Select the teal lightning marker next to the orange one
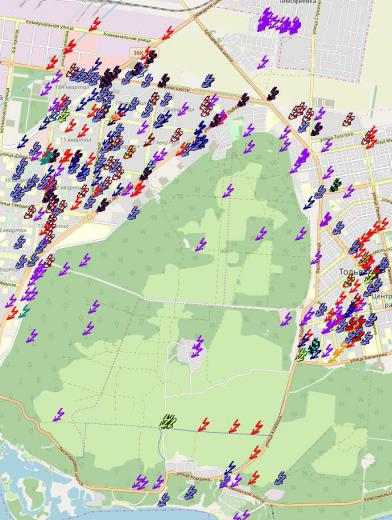392x520 pixels. [314, 347]
